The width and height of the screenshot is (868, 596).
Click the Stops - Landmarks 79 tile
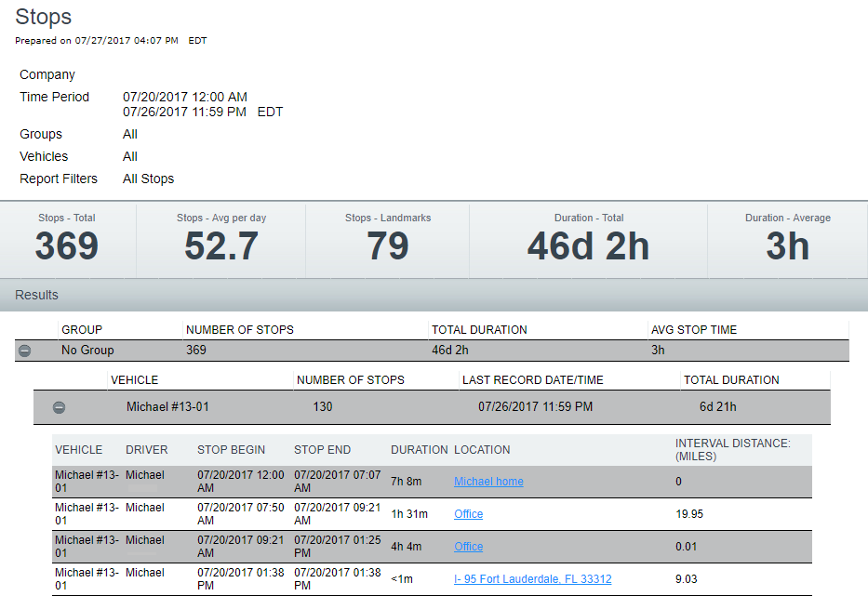pyautogui.click(x=388, y=240)
